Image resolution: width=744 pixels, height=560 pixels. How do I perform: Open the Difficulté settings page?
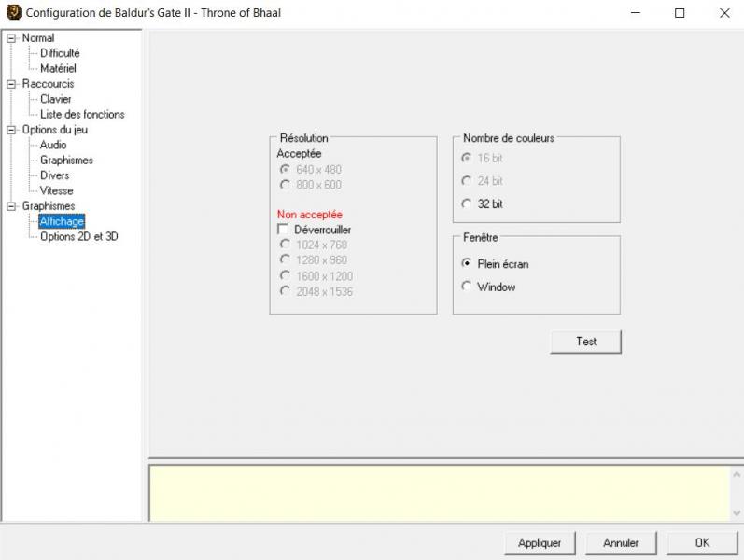click(60, 53)
